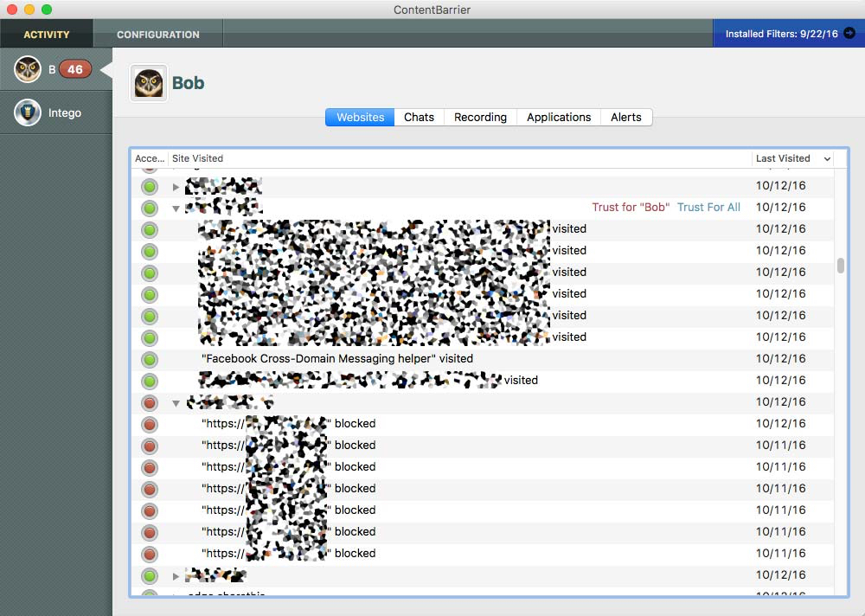Collapse the blocked red site group
Viewport: 865px width, 616px height.
176,403
